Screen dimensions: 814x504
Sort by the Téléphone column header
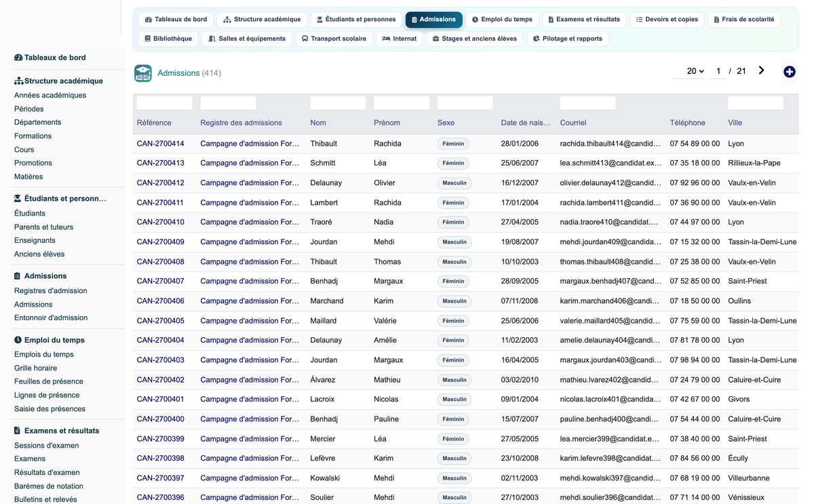688,123
